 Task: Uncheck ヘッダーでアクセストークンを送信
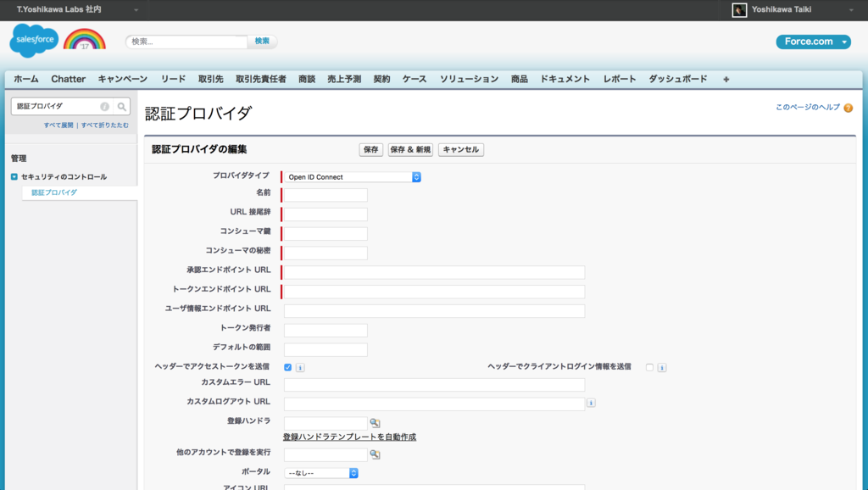click(x=287, y=367)
